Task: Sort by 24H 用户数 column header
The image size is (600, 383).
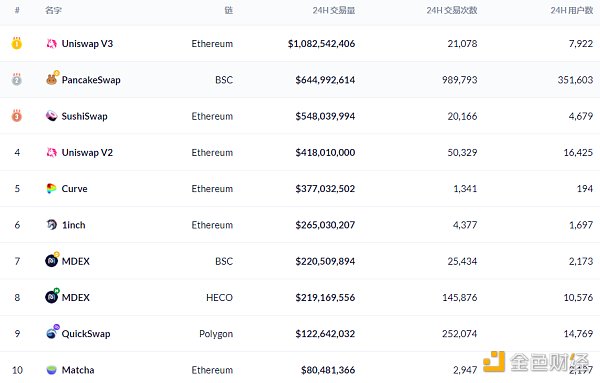Action: (x=572, y=10)
